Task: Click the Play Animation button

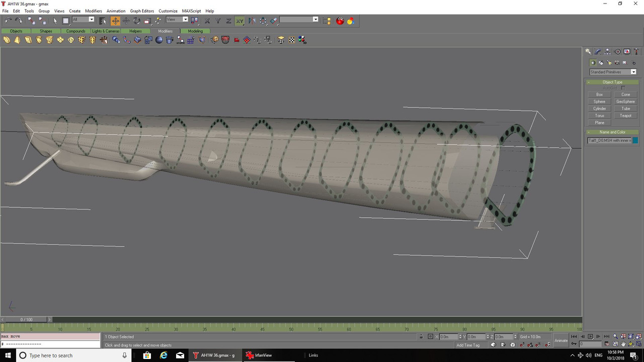Action: (590, 336)
